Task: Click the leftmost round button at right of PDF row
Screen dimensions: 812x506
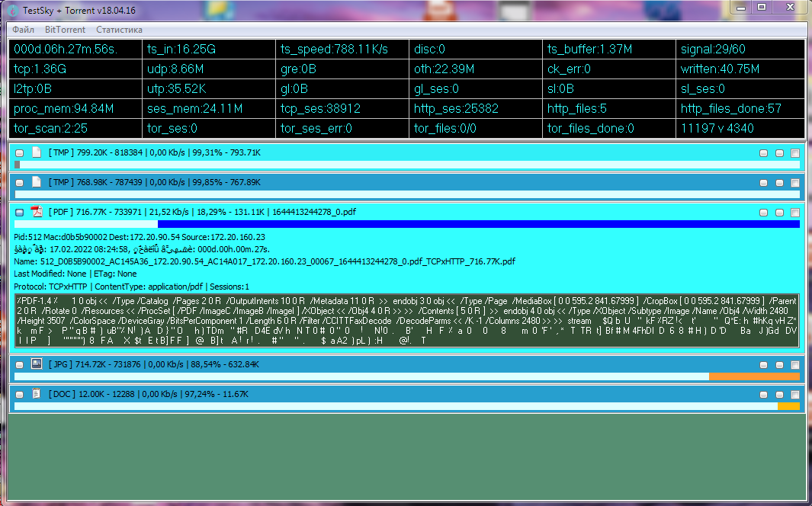Action: [763, 213]
